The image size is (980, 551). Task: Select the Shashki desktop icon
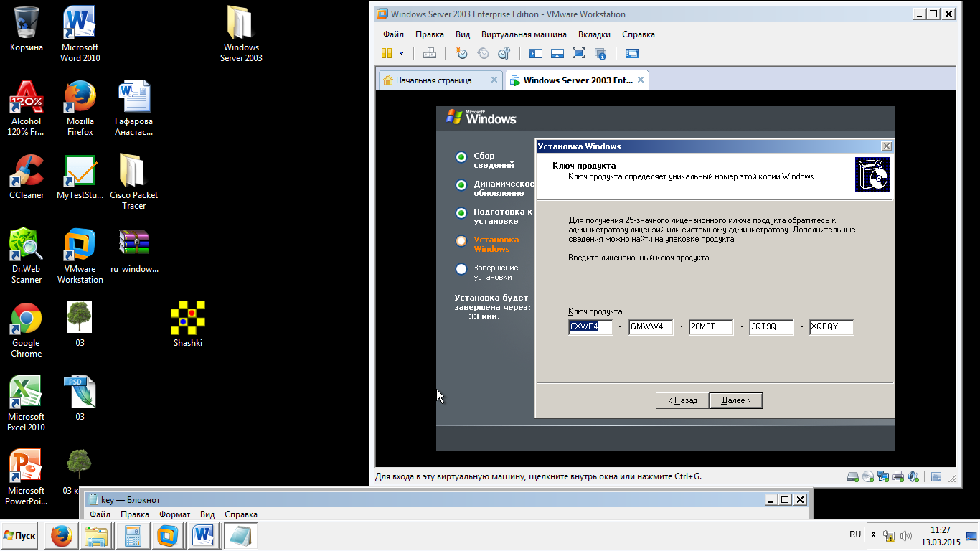click(188, 324)
